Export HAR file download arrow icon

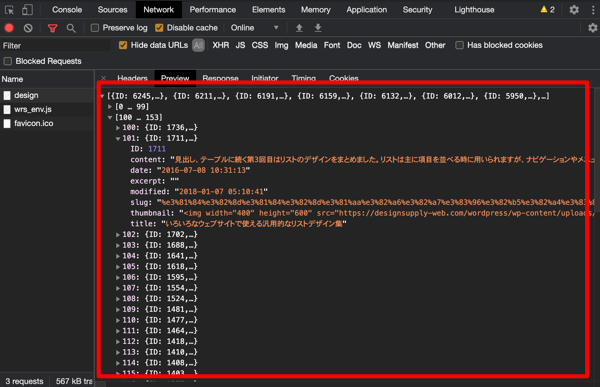(x=318, y=28)
